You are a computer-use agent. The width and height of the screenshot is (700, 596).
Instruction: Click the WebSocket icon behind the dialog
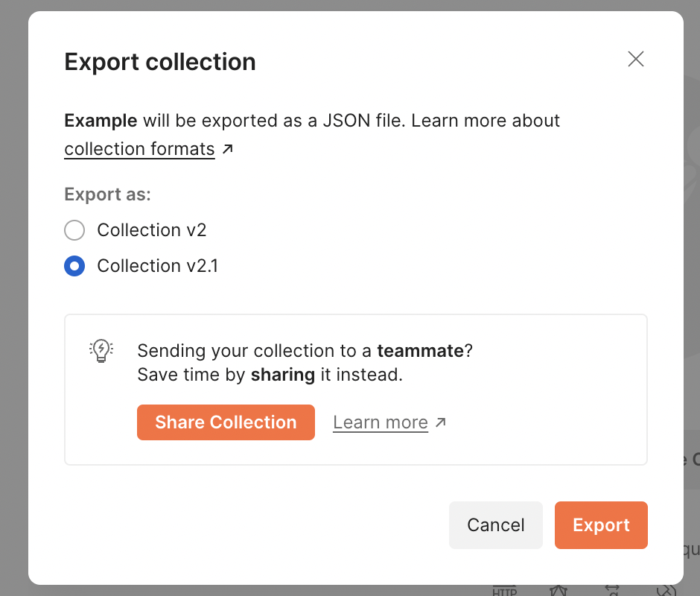[x=666, y=590]
